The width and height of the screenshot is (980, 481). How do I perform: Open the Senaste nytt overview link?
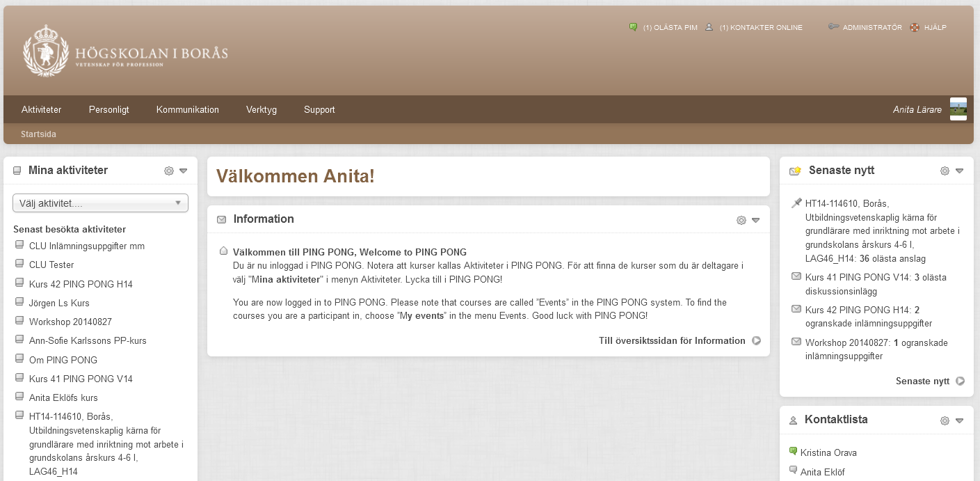point(922,381)
